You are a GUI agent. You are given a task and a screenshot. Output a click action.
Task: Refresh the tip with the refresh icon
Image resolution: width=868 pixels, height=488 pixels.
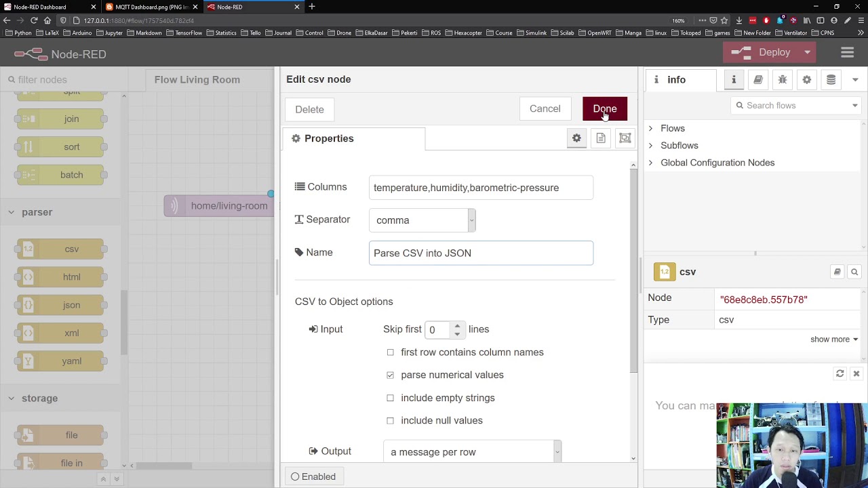point(840,373)
